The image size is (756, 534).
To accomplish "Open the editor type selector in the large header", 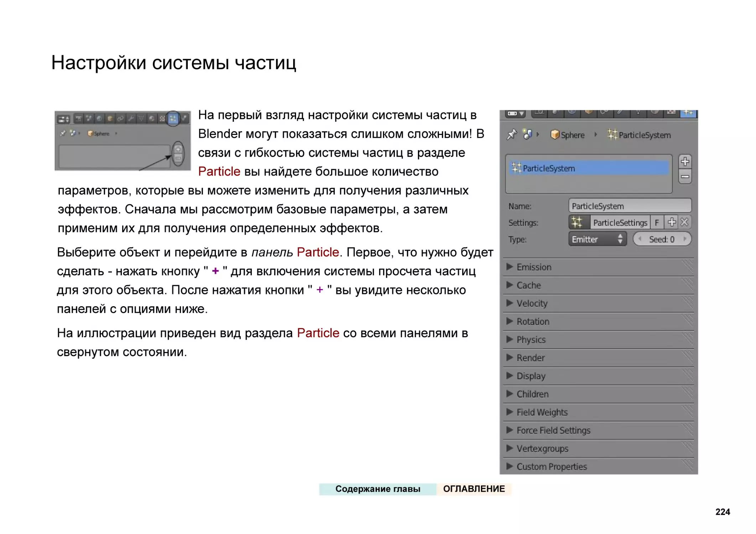I will click(x=516, y=114).
